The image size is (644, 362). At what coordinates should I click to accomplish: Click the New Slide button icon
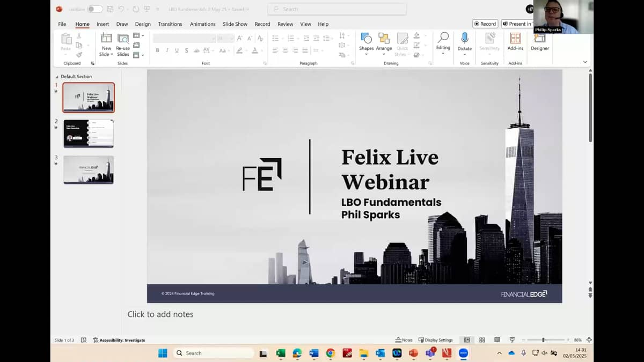click(x=106, y=38)
